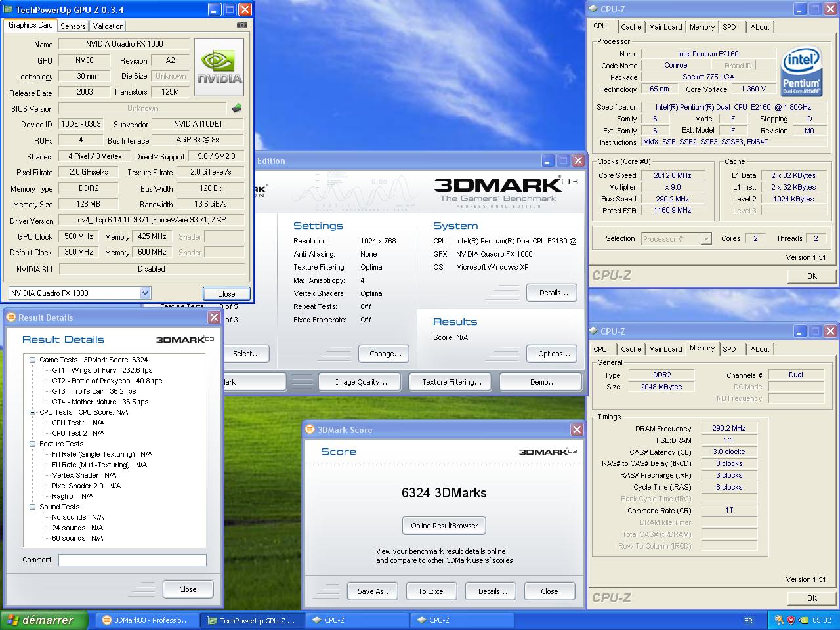Click the GPU-Z camera screenshot icon
840x630 pixels.
(x=242, y=25)
